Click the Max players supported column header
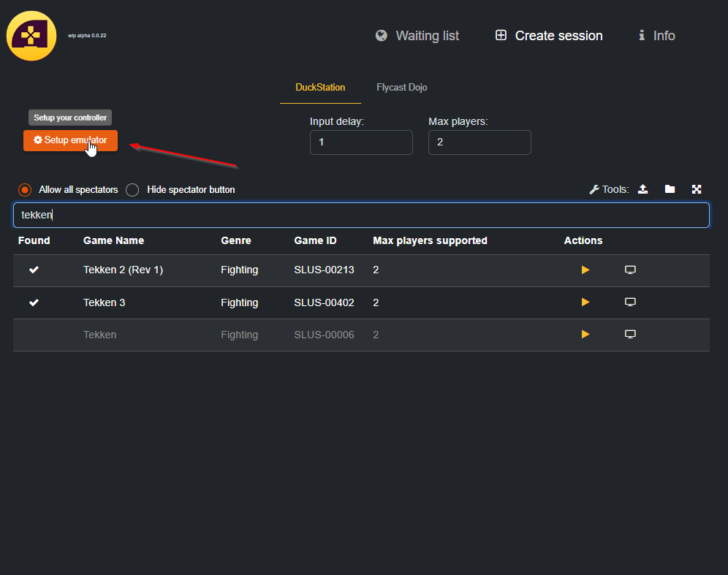Screen dimensions: 728x575 pyautogui.click(x=430, y=240)
